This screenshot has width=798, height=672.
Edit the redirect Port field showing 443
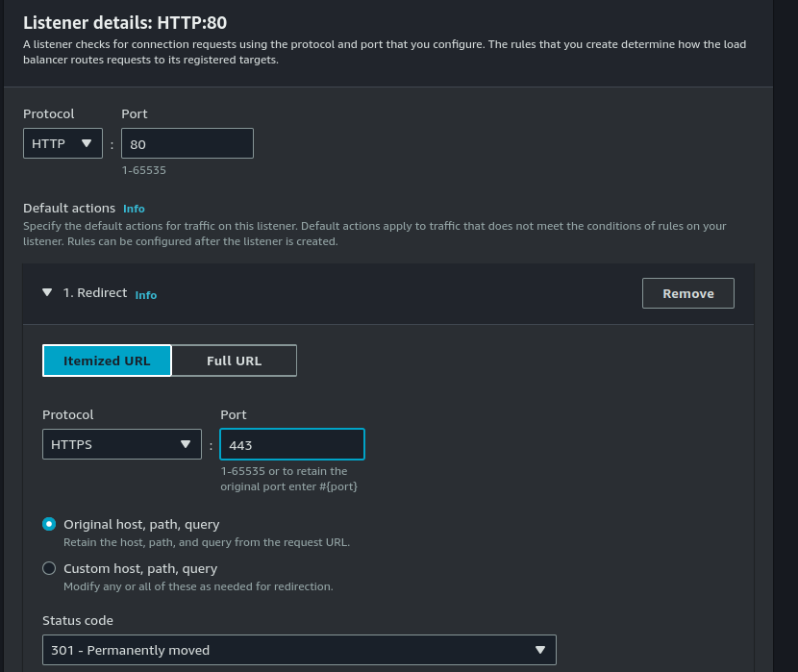tap(292, 444)
